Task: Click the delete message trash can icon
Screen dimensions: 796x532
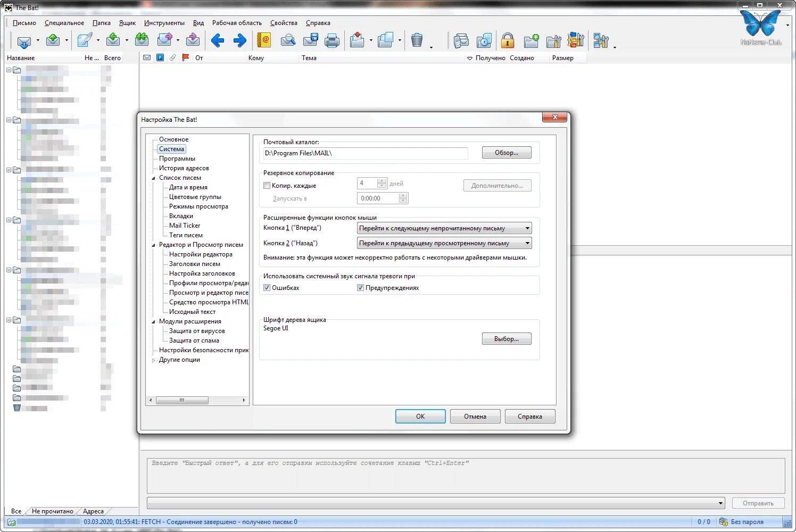Action: tap(417, 40)
